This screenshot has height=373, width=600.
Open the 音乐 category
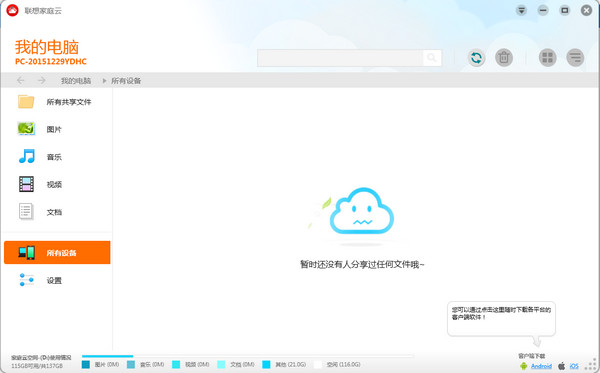57,157
